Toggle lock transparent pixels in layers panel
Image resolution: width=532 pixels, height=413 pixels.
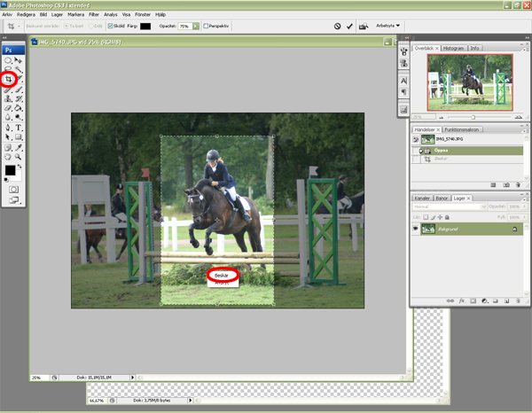tap(426, 217)
